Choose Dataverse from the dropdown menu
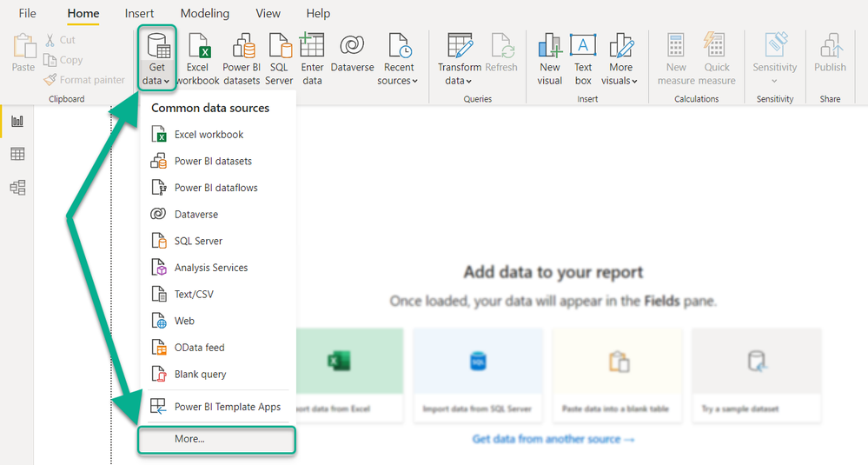Image resolution: width=868 pixels, height=465 pixels. click(x=218, y=214)
